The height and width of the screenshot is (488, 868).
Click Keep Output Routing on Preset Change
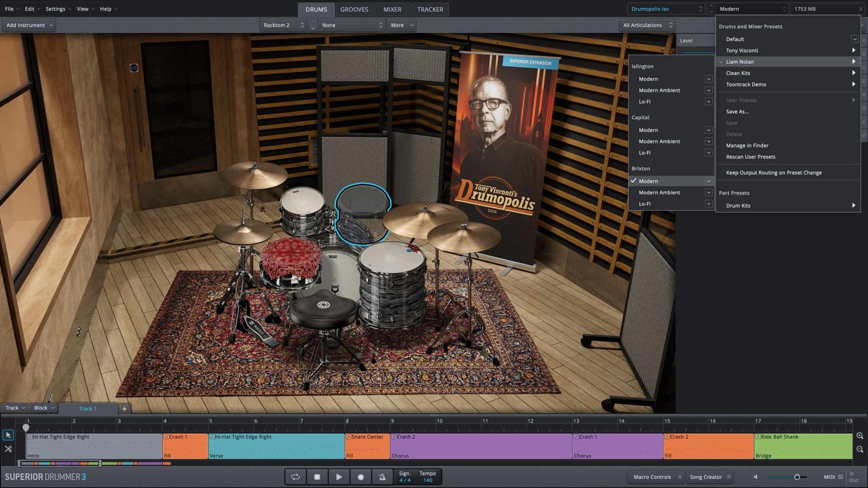pos(774,172)
